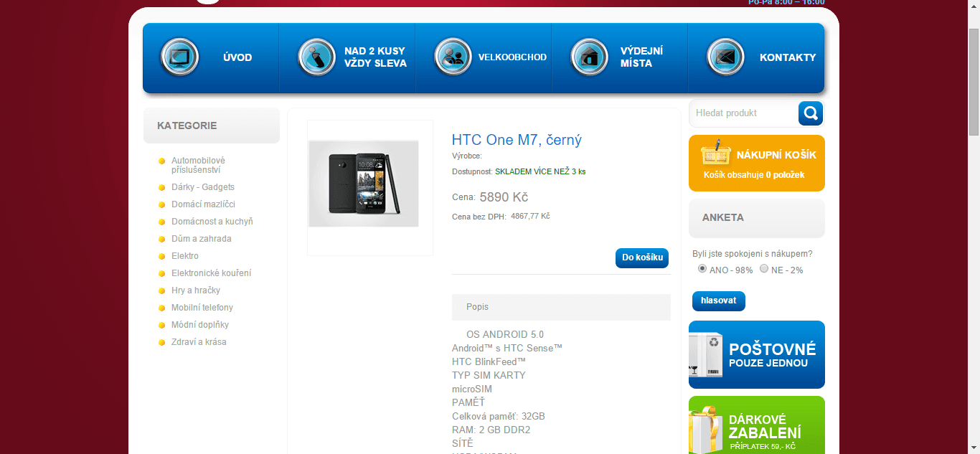Click SKLADEM VÍCE NEŽ 3 ks text
The width and height of the screenshot is (980, 454).
pyautogui.click(x=540, y=171)
